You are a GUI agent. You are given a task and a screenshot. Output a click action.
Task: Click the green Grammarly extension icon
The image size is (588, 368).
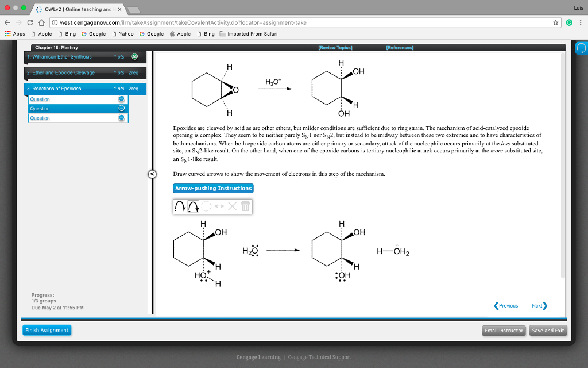569,22
